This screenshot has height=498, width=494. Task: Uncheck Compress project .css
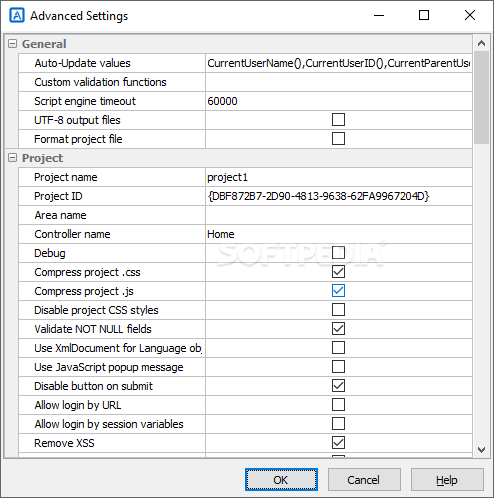point(338,272)
